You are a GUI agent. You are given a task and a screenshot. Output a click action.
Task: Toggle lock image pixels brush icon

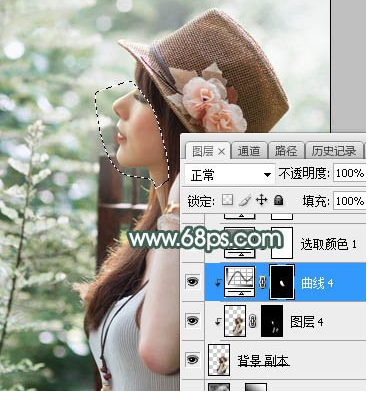tap(245, 201)
